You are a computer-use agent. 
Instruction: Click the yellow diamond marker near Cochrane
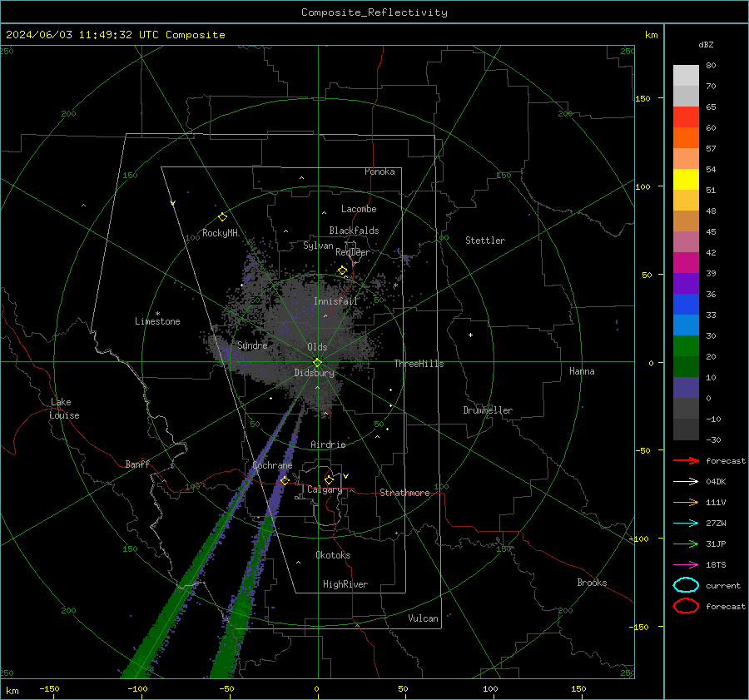(x=285, y=480)
